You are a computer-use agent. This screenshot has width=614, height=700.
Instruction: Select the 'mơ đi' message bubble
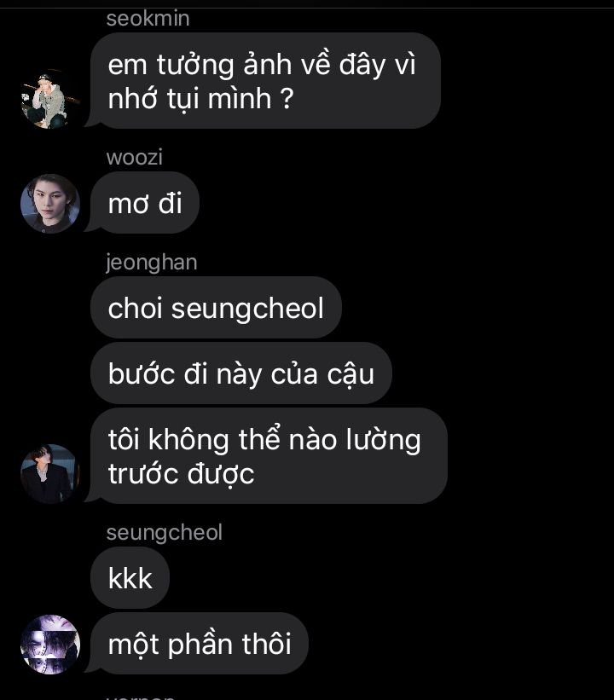145,203
